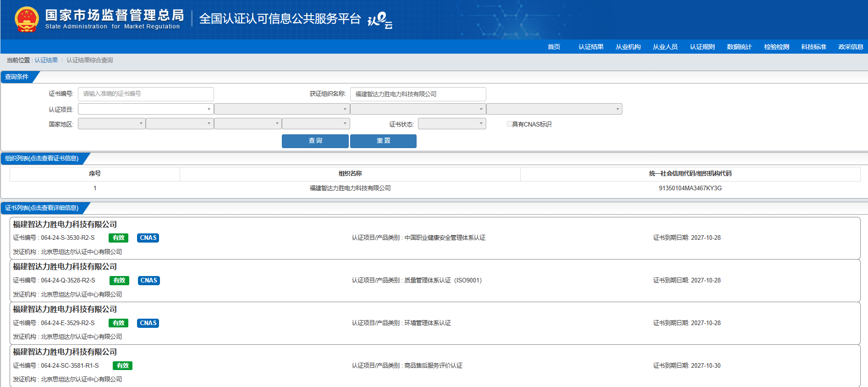Open 认证结果 navigation menu
This screenshot has height=387, width=868.
tap(591, 47)
